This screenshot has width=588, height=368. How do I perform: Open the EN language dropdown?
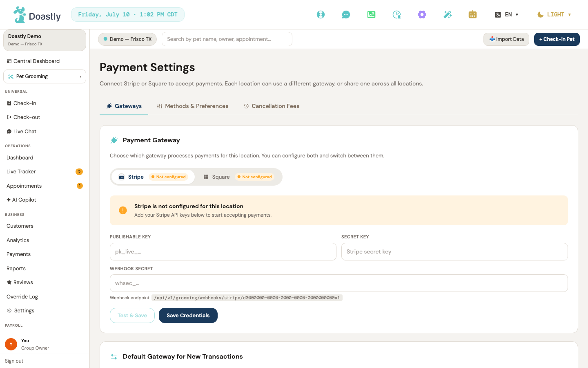(x=507, y=15)
